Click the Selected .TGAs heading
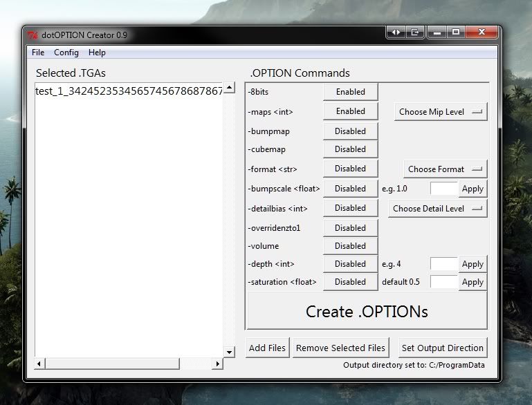Image resolution: width=532 pixels, height=405 pixels. (71, 73)
